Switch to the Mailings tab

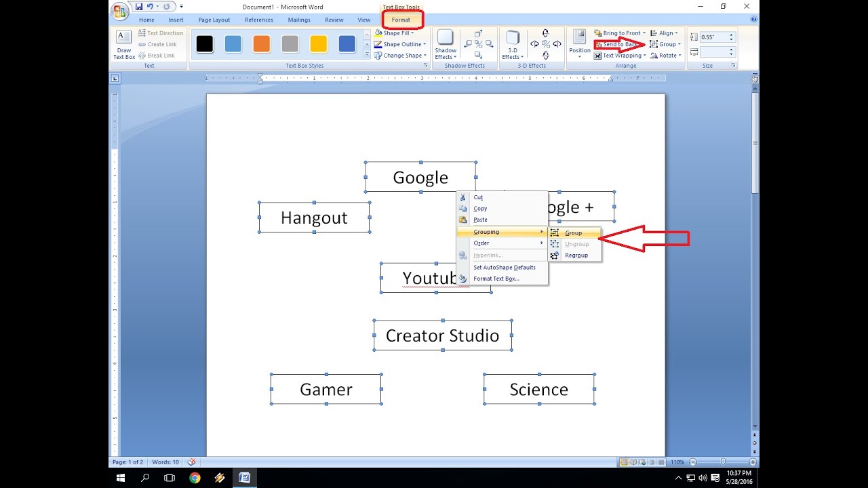pos(299,20)
